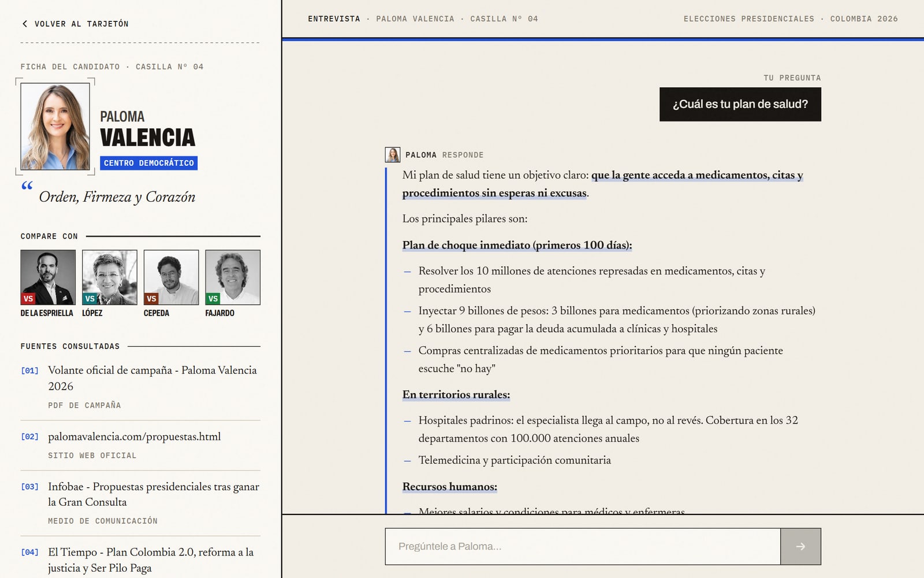The image size is (924, 578).
Task: Click the 'Plan de choque inmediato' heading
Action: tap(517, 245)
